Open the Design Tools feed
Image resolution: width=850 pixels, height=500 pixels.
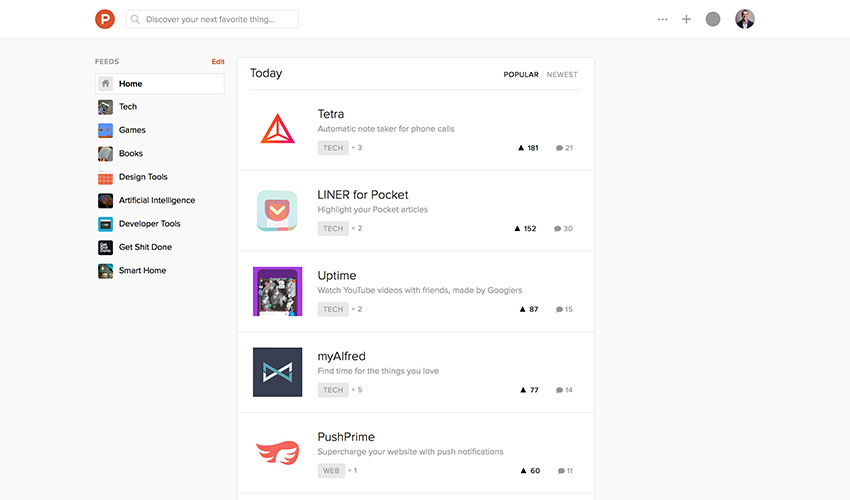point(143,177)
